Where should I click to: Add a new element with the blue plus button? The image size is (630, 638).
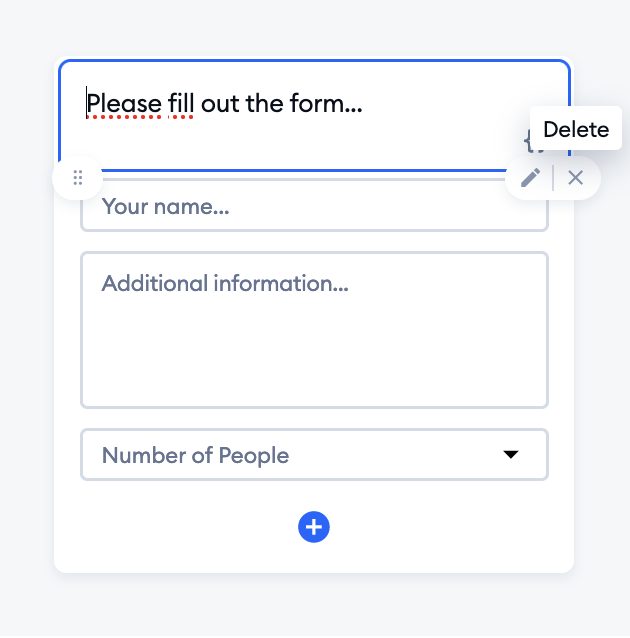click(x=314, y=527)
